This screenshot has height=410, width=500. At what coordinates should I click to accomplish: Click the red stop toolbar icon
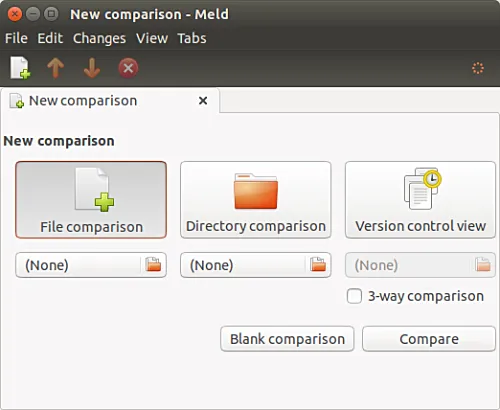[x=128, y=68]
